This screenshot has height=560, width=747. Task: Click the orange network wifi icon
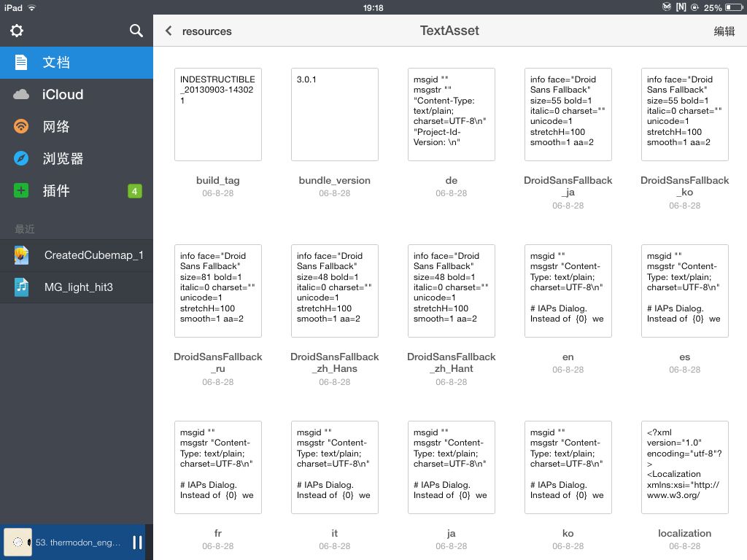coord(21,126)
